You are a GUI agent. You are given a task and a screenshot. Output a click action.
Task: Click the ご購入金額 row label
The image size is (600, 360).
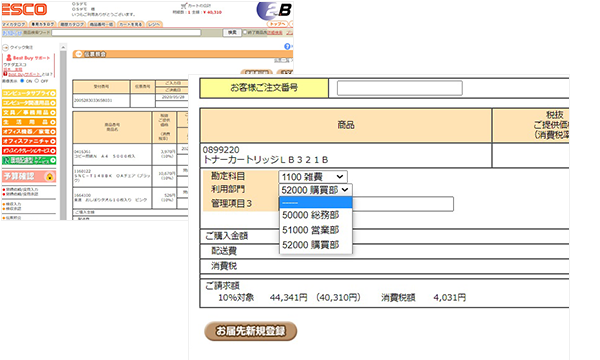point(227,236)
